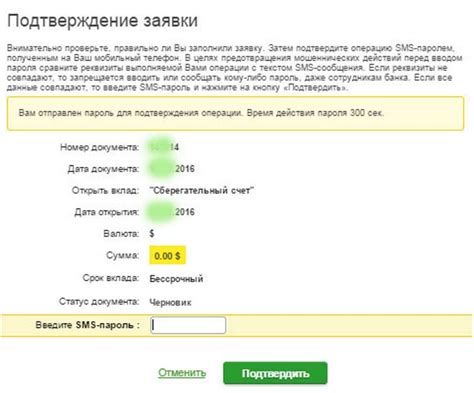The width and height of the screenshot is (474, 393).
Task: Click the "Сберегательный счет" value
Action: coord(202,190)
